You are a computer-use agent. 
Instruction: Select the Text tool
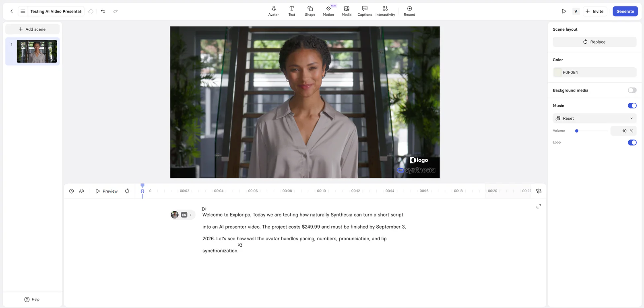click(292, 11)
